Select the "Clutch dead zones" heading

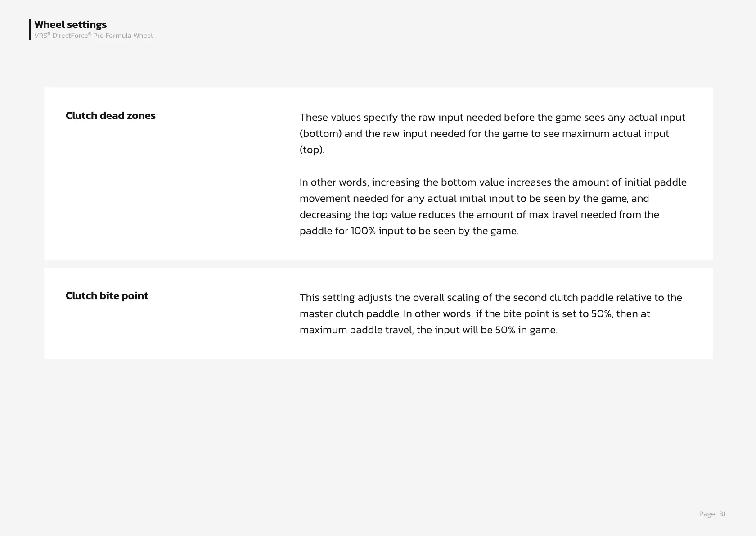tap(110, 116)
